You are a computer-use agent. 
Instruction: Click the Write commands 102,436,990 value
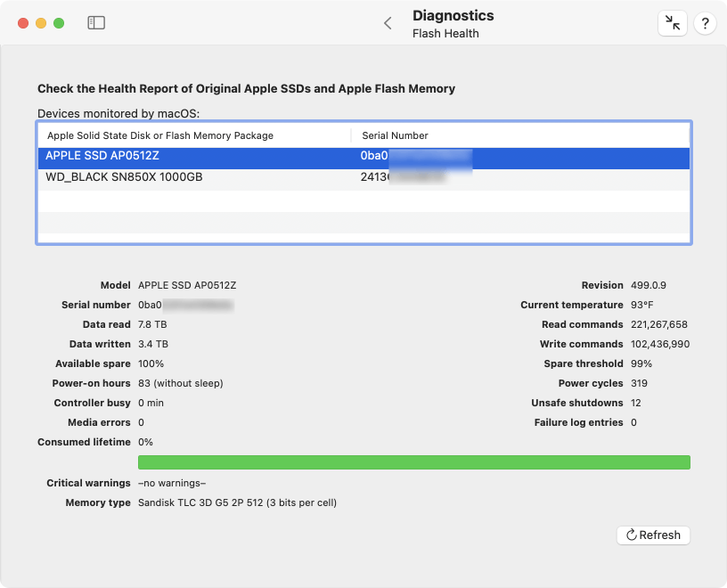tap(660, 344)
